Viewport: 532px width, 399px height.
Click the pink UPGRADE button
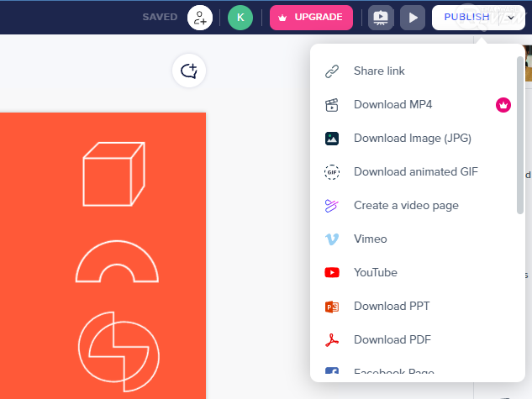click(x=311, y=18)
